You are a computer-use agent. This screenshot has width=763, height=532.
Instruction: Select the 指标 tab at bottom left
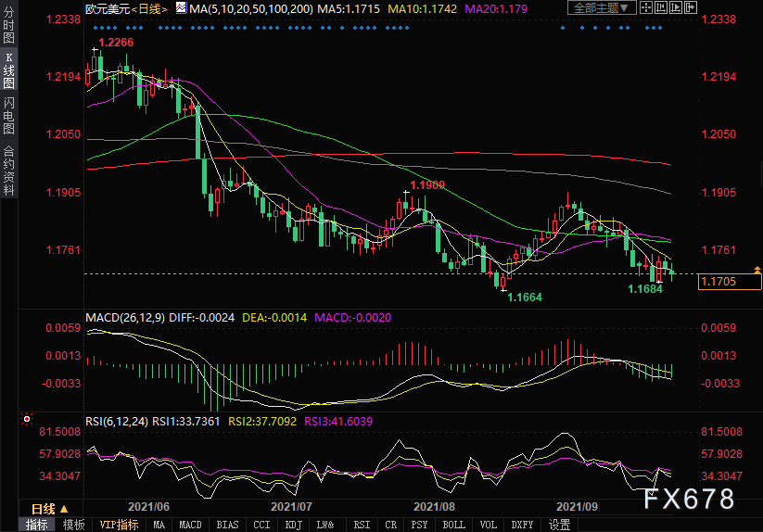[x=36, y=525]
